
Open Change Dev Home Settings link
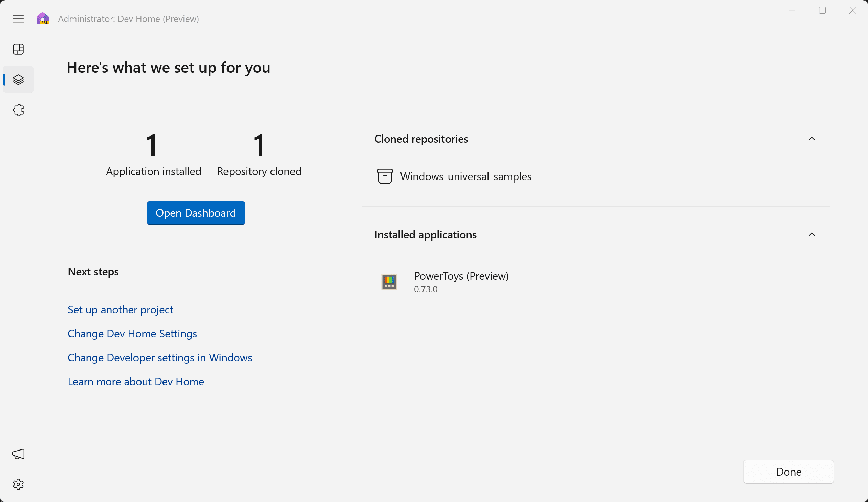[x=132, y=333]
